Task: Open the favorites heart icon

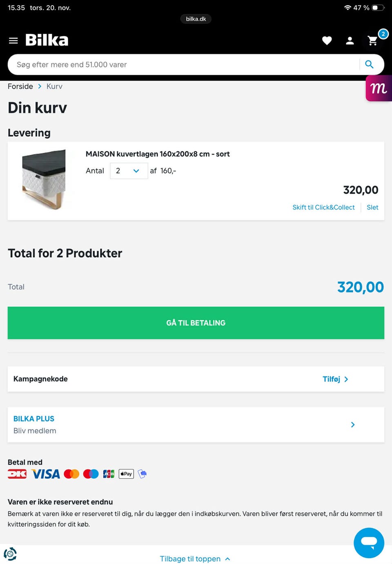Action: click(x=327, y=40)
